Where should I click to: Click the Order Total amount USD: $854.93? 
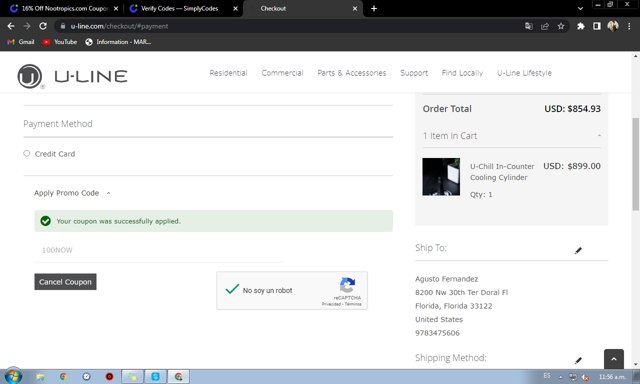(x=572, y=109)
